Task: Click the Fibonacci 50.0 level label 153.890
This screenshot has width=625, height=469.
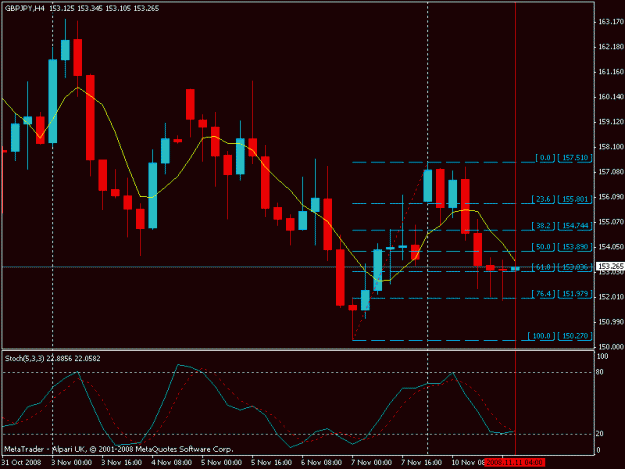Action: pyautogui.click(x=575, y=247)
